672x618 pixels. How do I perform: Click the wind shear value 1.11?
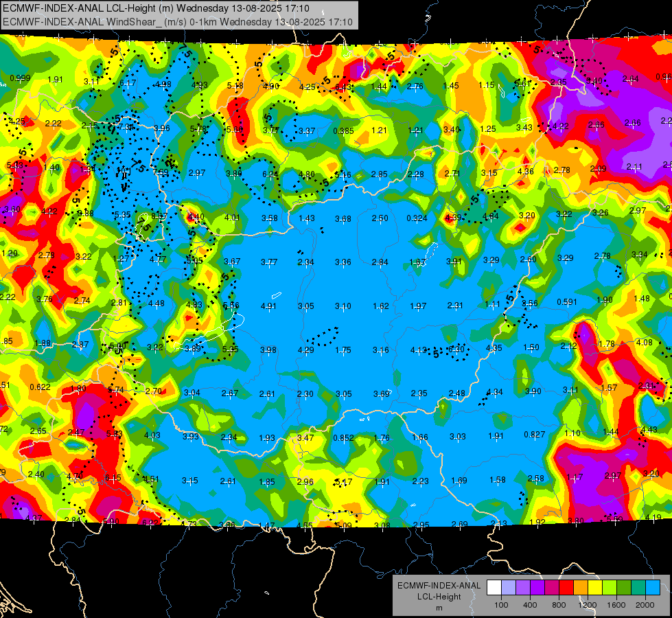click(x=492, y=304)
